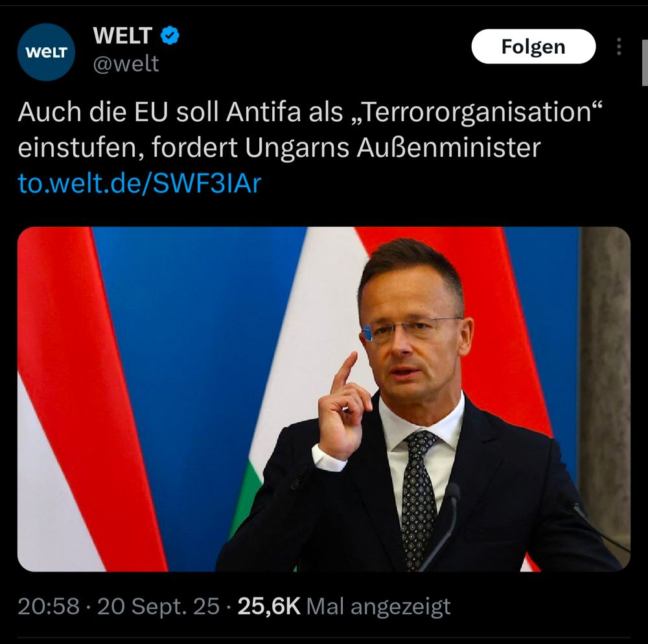Click the blue verified checkmark badge
648x644 pixels.
click(x=169, y=36)
